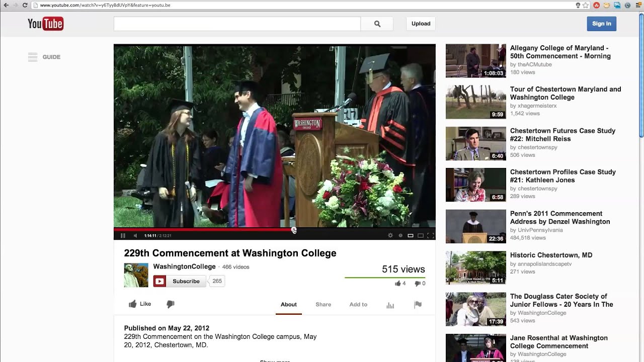This screenshot has height=362, width=644.
Task: Mute the video volume
Action: click(x=135, y=235)
